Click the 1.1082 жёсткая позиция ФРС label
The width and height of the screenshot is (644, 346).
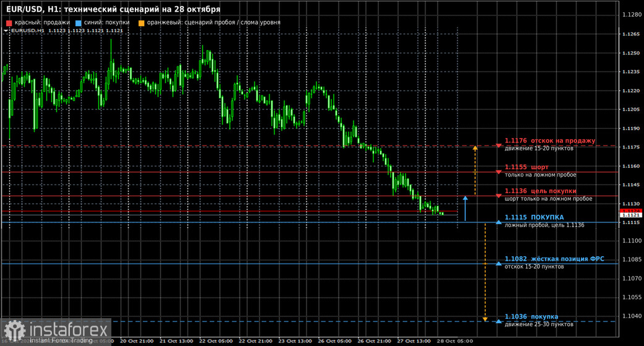554,259
